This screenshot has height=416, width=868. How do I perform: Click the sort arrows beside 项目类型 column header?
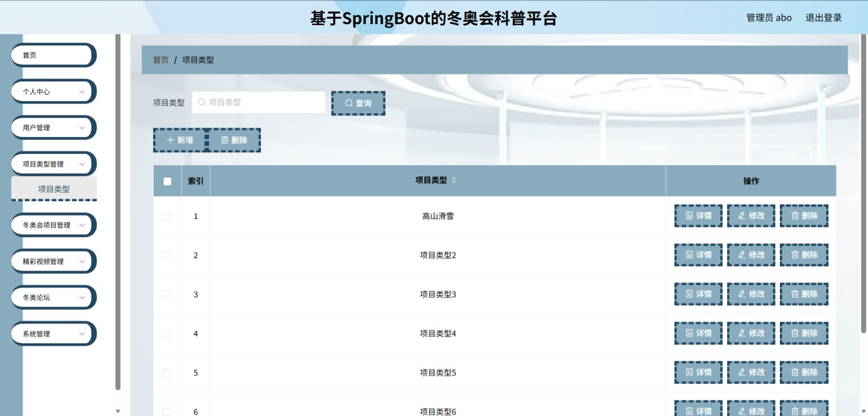pos(454,180)
